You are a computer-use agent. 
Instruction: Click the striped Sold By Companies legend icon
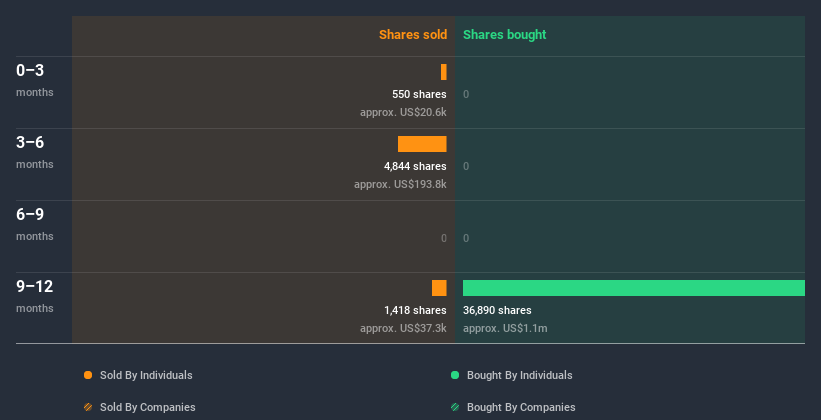(x=88, y=407)
